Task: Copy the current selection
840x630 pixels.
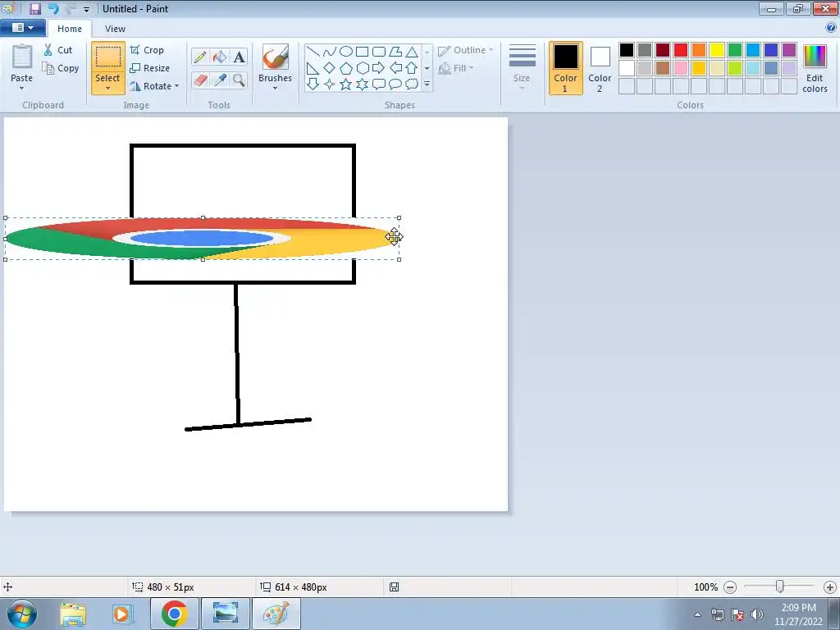Action: click(x=61, y=68)
